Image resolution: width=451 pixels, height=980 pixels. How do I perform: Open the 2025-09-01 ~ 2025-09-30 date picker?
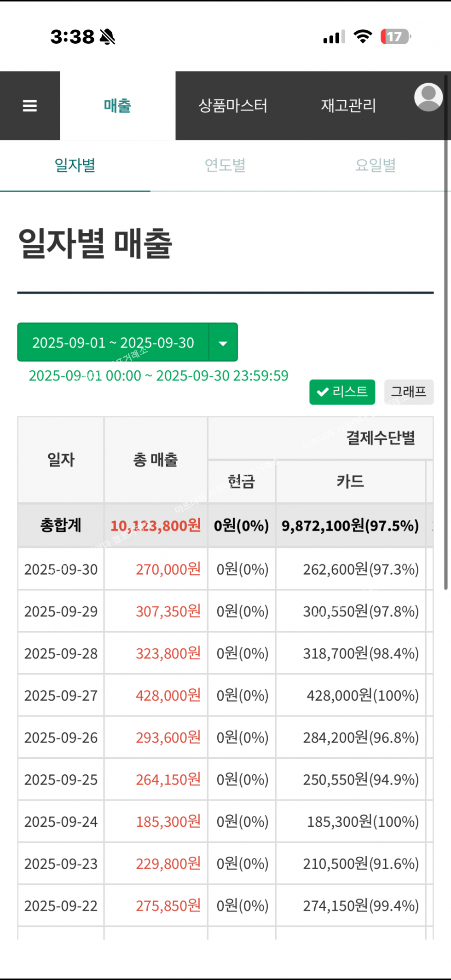tap(113, 343)
